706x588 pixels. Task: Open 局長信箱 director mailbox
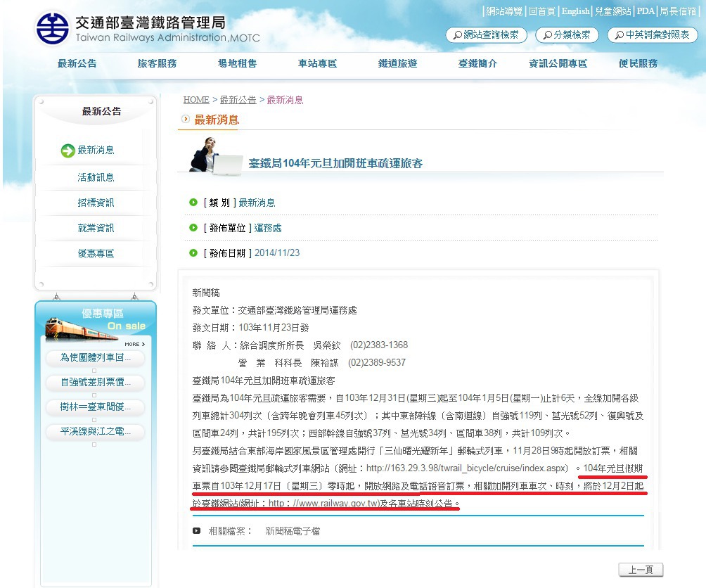point(678,11)
